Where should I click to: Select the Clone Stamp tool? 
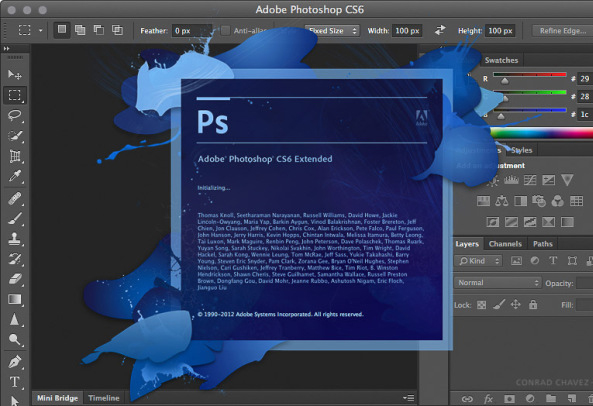[x=15, y=239]
